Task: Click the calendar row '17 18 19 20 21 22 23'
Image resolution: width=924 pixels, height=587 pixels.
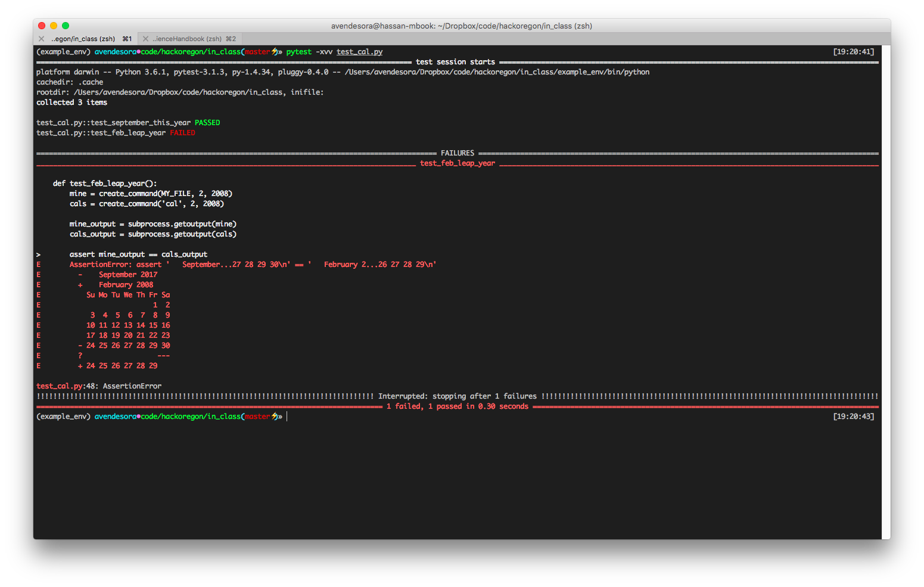Action: click(128, 336)
